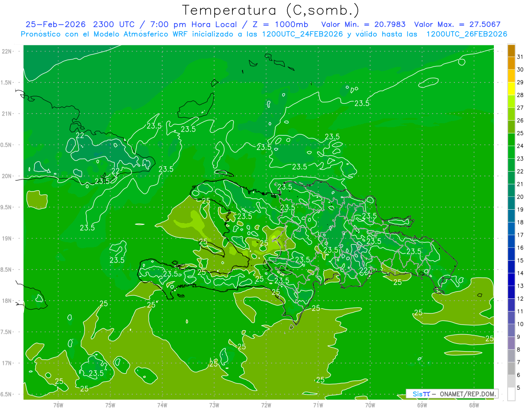Click the 71W longitude axis label
This screenshot has height=411, width=532.
(318, 405)
